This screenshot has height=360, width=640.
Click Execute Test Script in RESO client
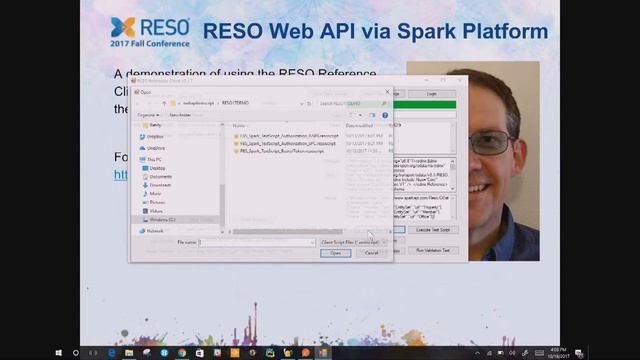pos(433,230)
